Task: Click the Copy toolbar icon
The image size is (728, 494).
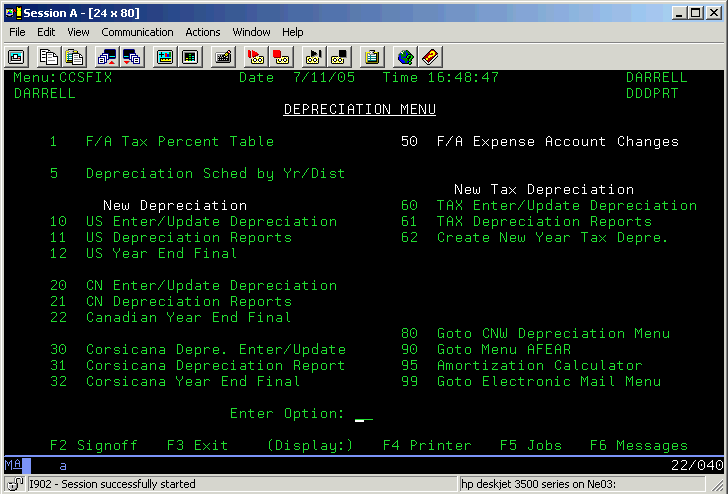Action: tap(49, 56)
